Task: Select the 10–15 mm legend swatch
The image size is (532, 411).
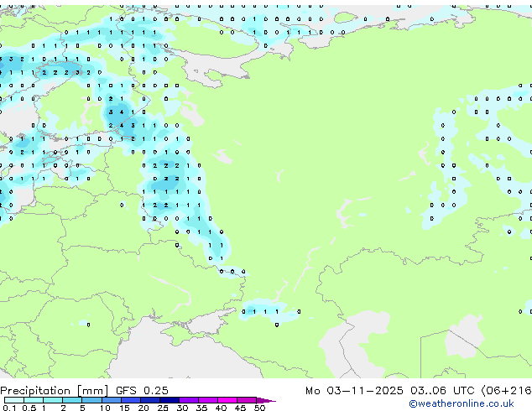Action: pos(111,400)
